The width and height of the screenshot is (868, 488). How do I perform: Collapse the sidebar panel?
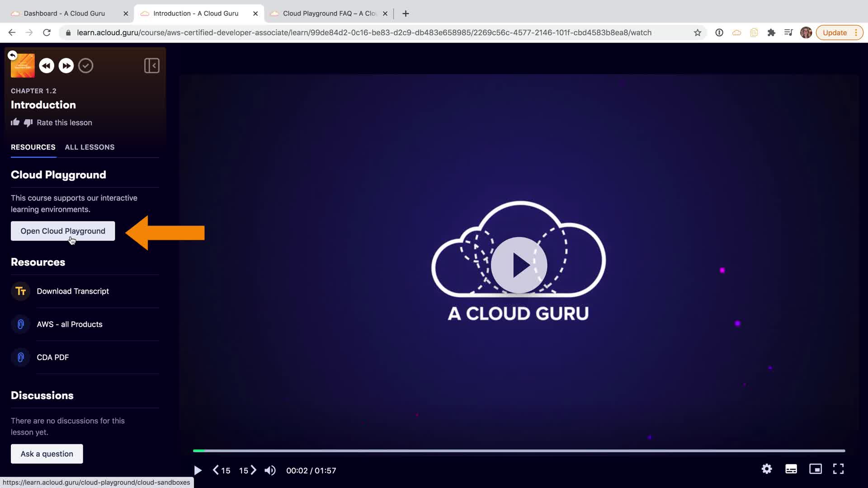tap(151, 66)
